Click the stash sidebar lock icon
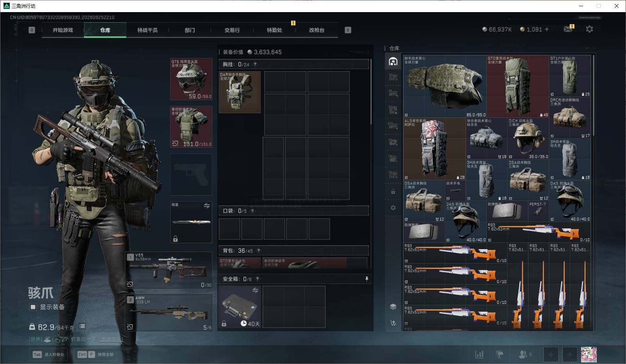Image resolution: width=626 pixels, height=364 pixels. tap(393, 192)
